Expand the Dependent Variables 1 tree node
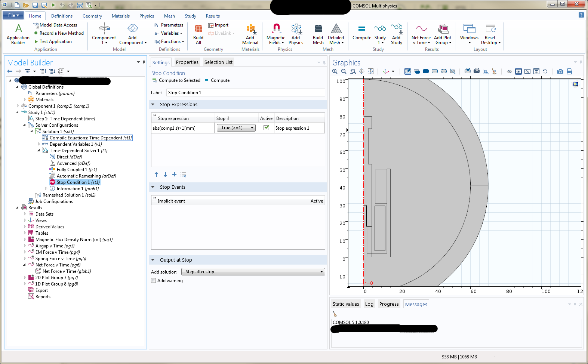 39,144
